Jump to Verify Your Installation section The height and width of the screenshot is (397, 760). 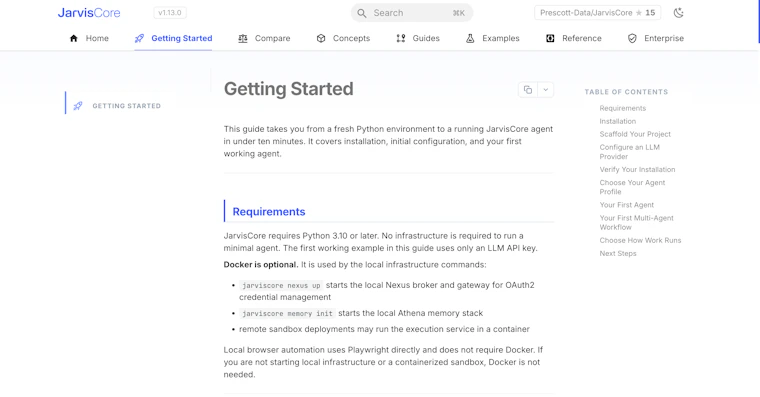(637, 169)
